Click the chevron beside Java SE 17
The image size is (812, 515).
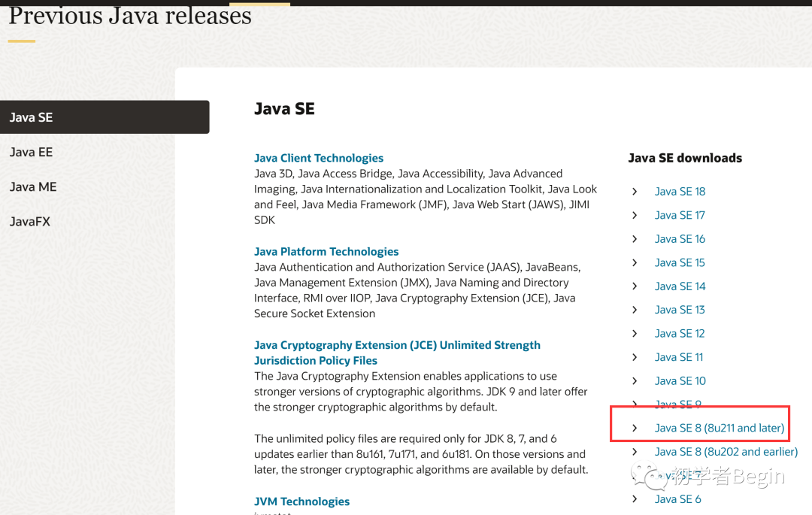(x=635, y=215)
